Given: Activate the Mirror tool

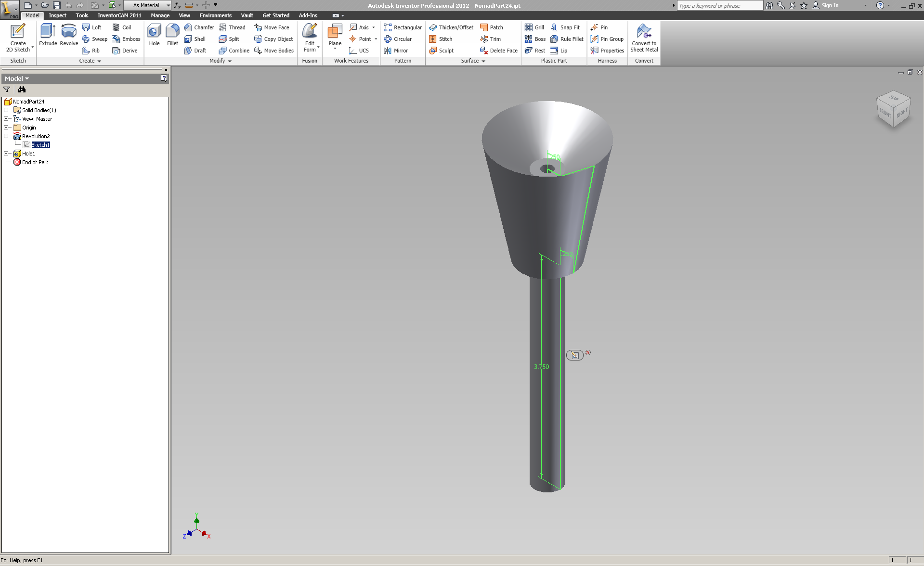Looking at the screenshot, I should (396, 51).
